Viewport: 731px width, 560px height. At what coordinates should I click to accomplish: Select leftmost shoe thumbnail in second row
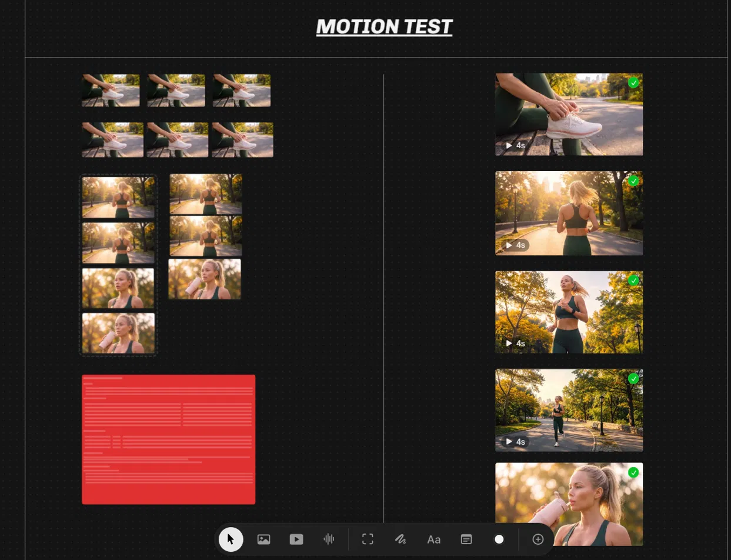(112, 140)
